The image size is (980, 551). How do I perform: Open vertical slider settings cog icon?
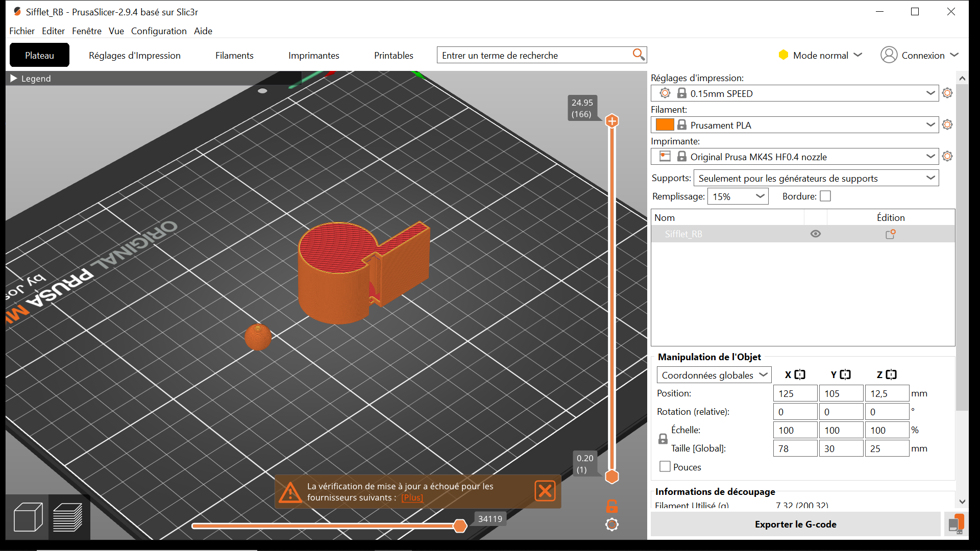(x=611, y=524)
